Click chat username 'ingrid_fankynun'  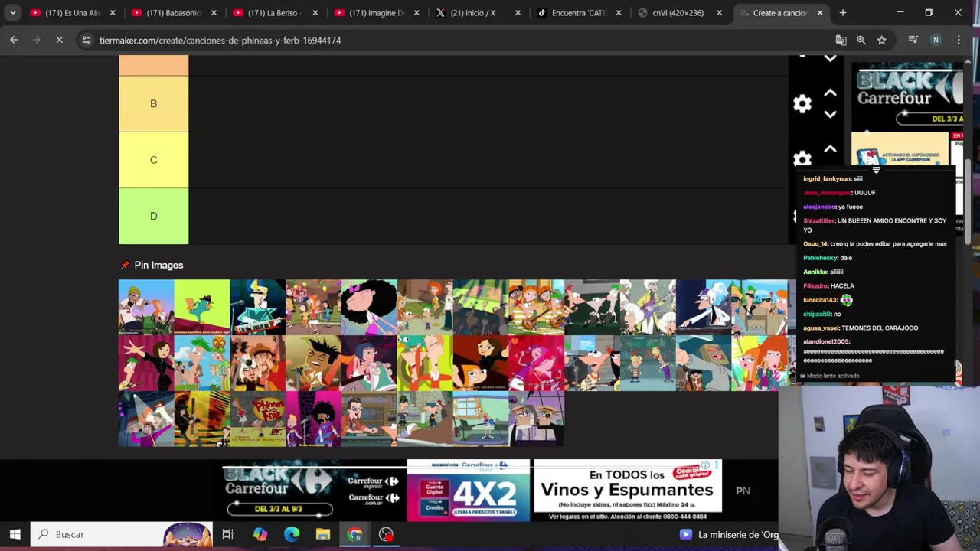click(x=827, y=178)
